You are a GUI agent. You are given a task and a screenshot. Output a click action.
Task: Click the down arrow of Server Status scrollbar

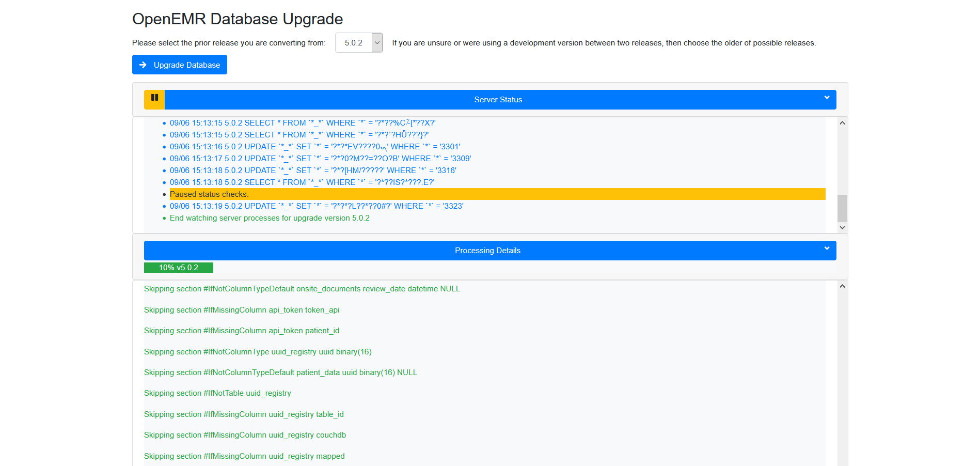click(x=842, y=227)
